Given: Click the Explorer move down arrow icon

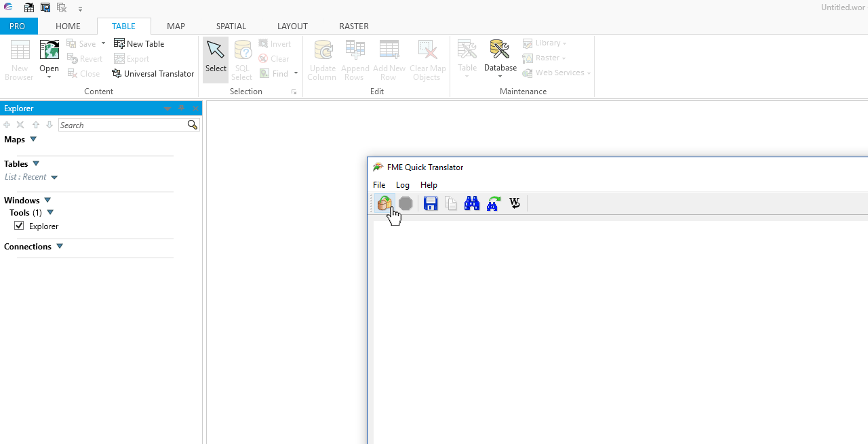Looking at the screenshot, I should pos(50,125).
